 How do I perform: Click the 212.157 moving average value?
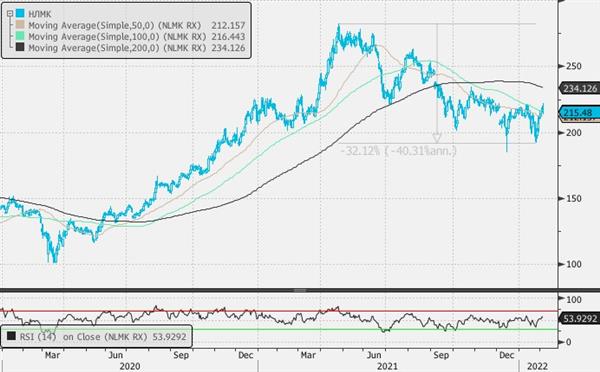228,26
